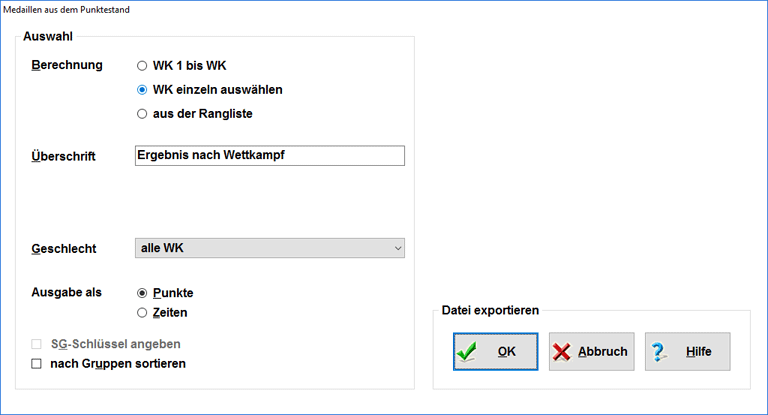
Task: Select 'Punkte' as output format
Action: [x=142, y=293]
